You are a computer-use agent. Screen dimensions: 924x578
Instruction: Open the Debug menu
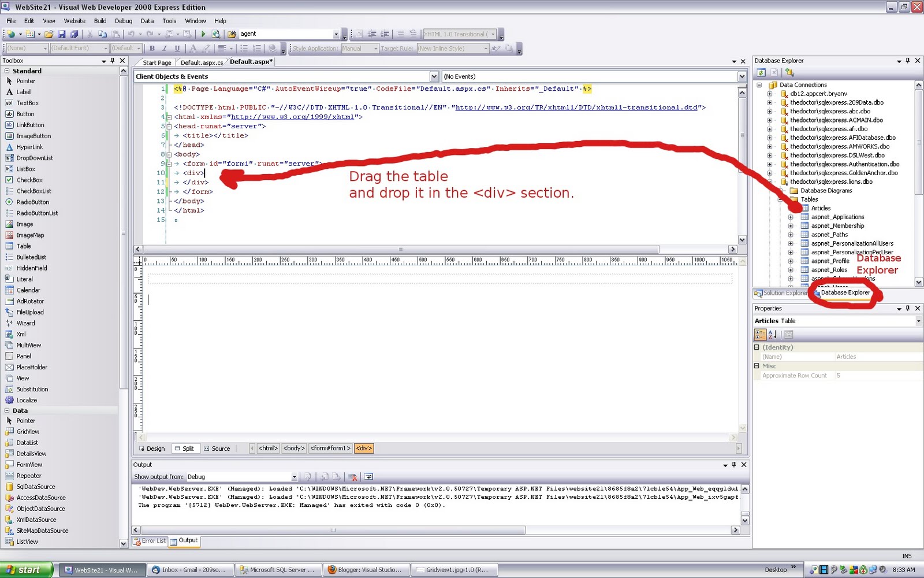(124, 21)
